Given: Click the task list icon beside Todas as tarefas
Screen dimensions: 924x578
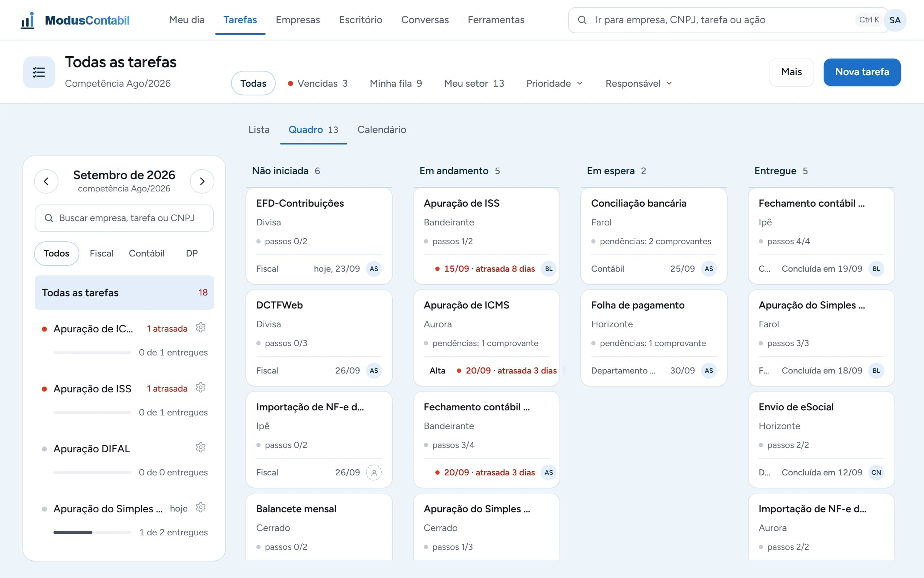Looking at the screenshot, I should [x=39, y=72].
